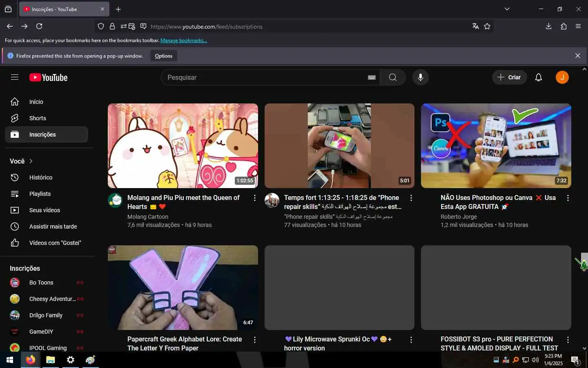Open a new browser tab

pyautogui.click(x=118, y=9)
